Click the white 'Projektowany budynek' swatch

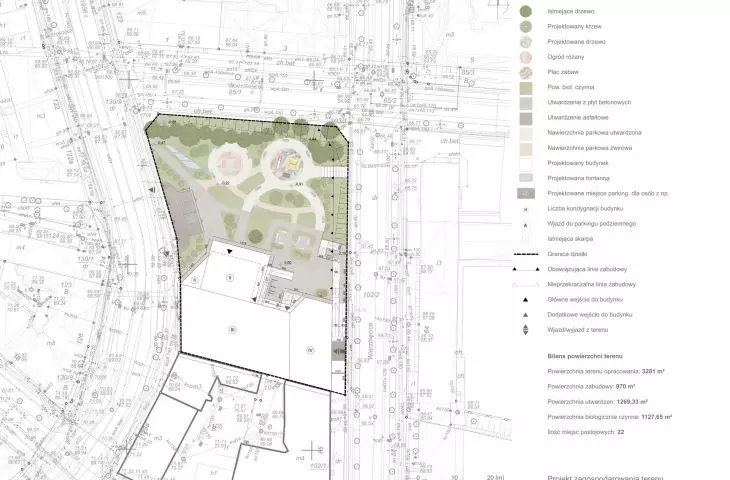coord(526,164)
